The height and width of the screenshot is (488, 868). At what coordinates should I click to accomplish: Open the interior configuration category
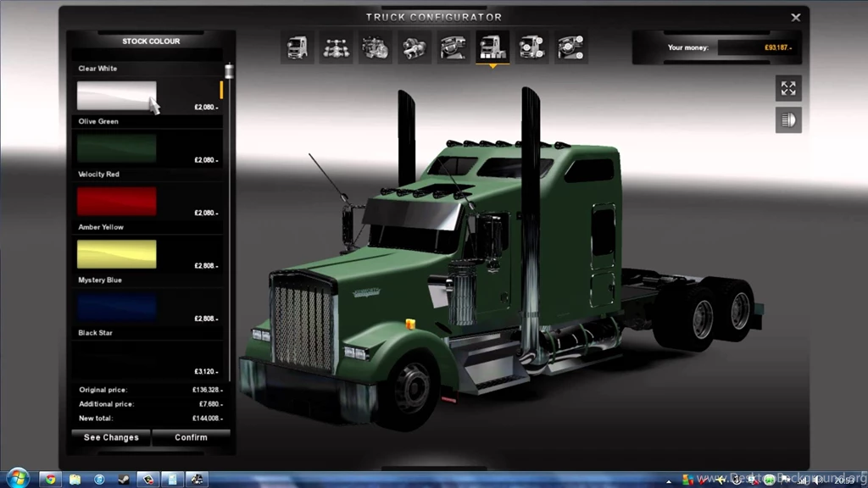[453, 47]
